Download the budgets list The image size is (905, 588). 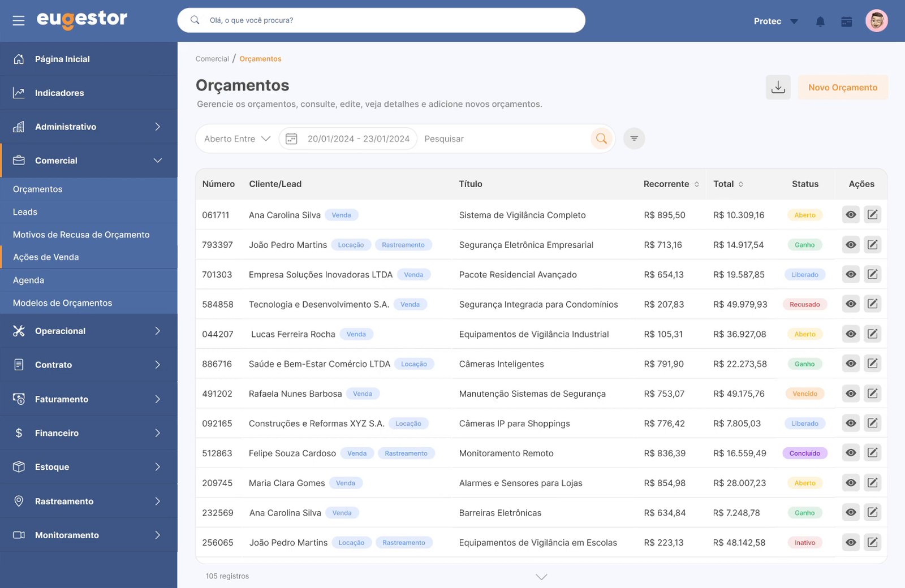point(778,87)
